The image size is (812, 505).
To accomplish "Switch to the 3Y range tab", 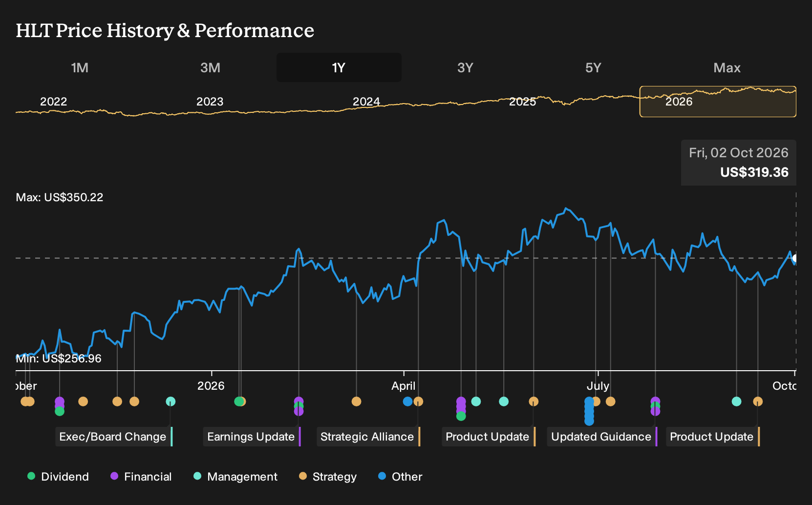I will click(x=465, y=68).
